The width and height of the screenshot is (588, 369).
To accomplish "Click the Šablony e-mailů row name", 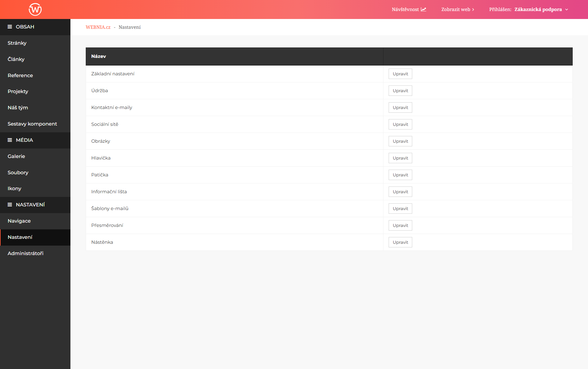I will pos(110,209).
